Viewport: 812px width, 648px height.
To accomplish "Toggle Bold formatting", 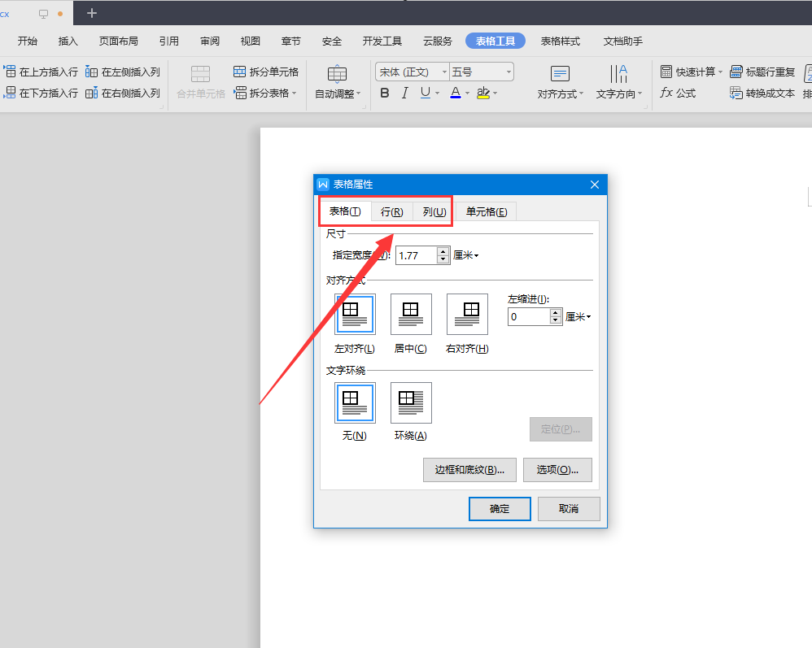I will point(385,94).
